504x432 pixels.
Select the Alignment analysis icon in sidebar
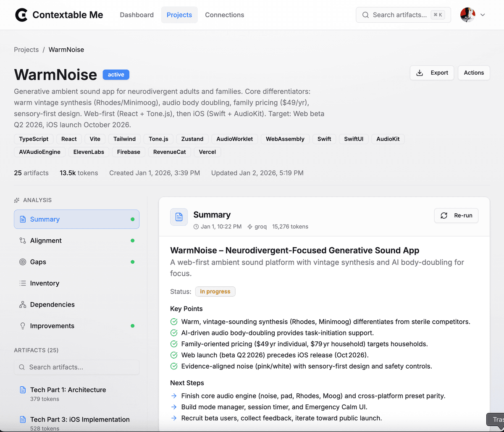coord(23,241)
